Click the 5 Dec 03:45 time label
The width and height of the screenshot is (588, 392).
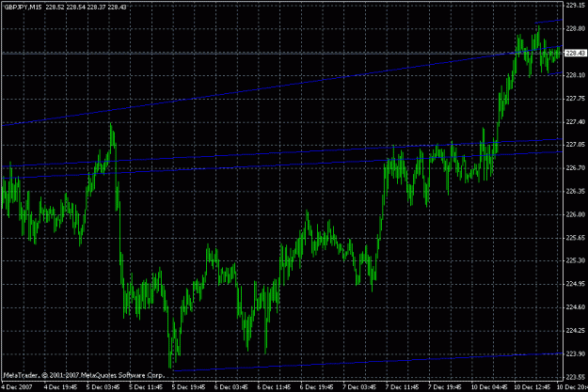point(103,386)
